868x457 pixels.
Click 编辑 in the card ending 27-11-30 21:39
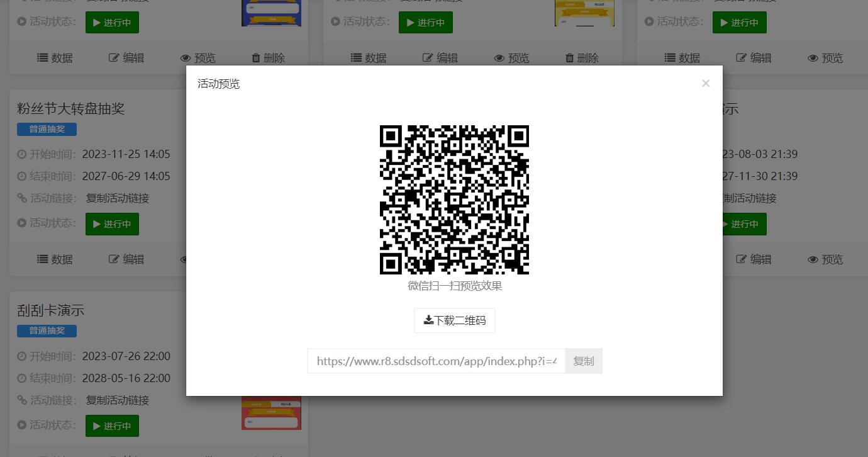click(754, 259)
